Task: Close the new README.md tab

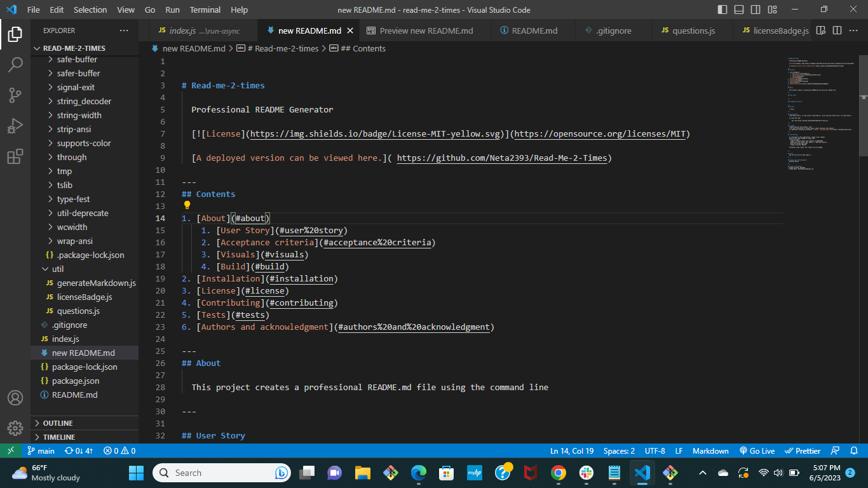Action: 350,30
